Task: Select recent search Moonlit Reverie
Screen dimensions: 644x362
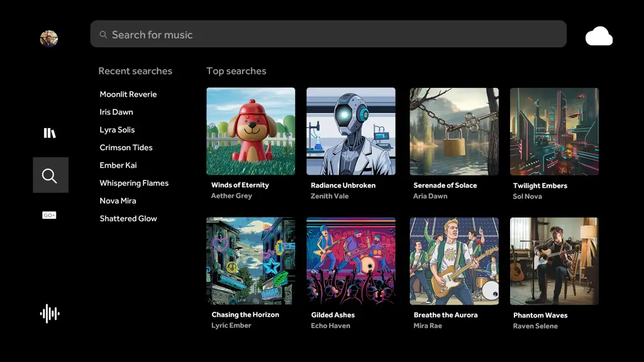Action: (128, 94)
